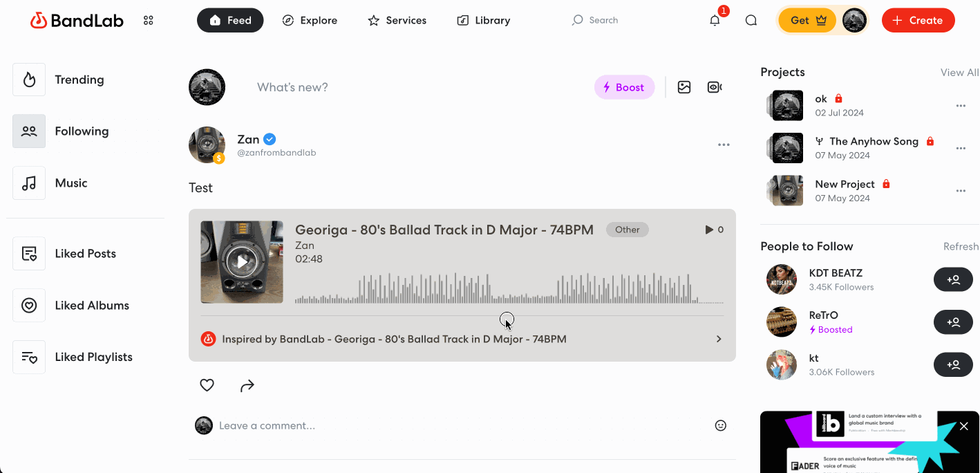The height and width of the screenshot is (473, 980).
Task: Open kt profile avatar
Action: tap(782, 364)
